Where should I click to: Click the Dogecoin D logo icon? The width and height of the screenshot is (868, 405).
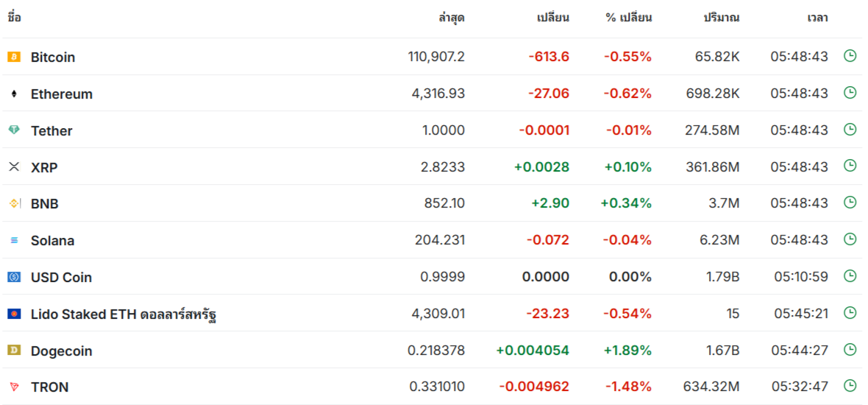(x=14, y=351)
